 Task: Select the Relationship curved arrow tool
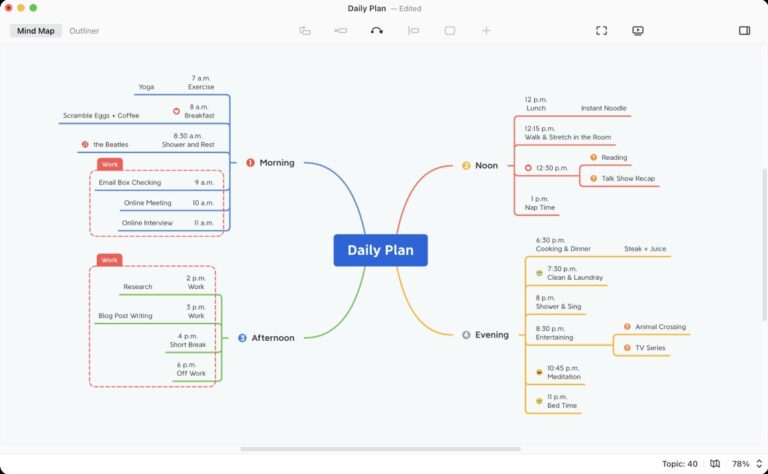377,31
